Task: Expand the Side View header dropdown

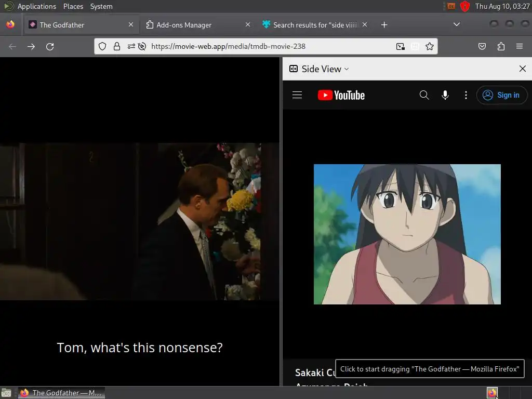Action: pos(320,69)
